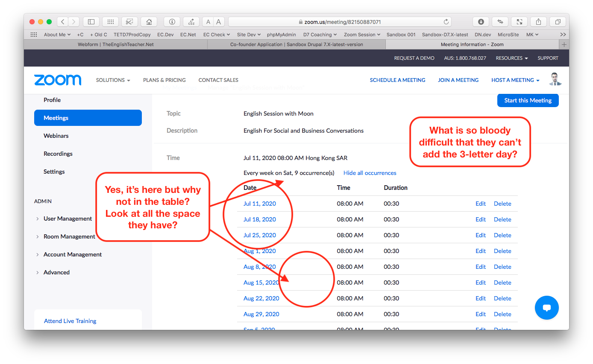Click the Start this Meeting button
Image resolution: width=593 pixels, height=364 pixels.
tap(528, 100)
